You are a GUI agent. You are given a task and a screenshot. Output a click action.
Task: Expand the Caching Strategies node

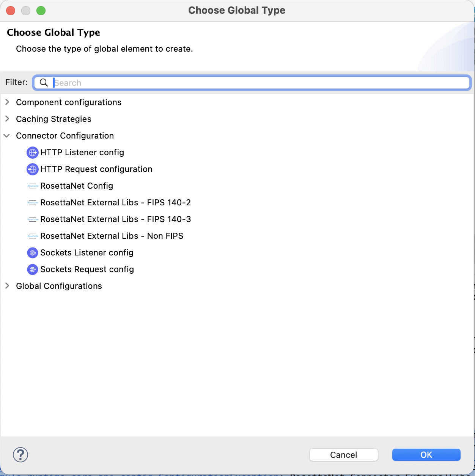point(7,119)
